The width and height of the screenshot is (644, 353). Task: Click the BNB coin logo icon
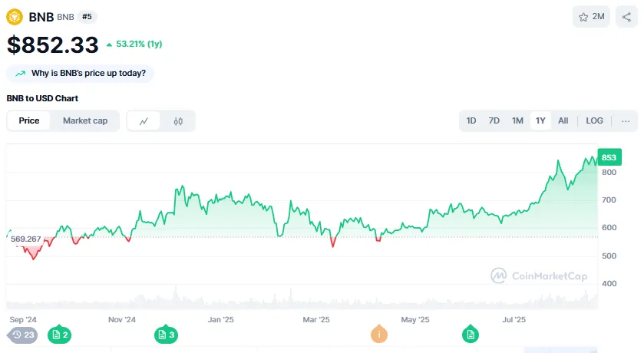click(x=15, y=16)
